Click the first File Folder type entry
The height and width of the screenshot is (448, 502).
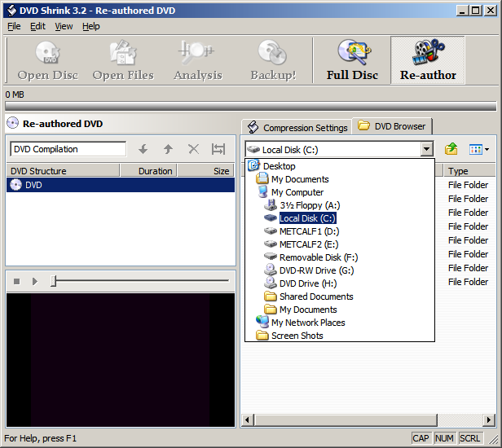pos(468,185)
